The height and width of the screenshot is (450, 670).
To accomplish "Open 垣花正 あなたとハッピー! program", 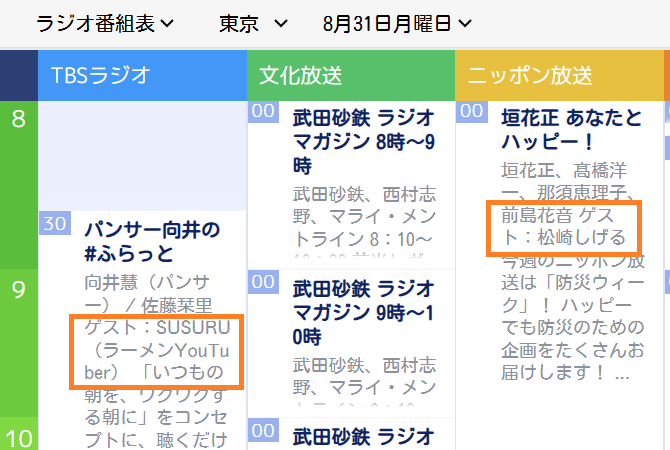I will click(x=572, y=129).
